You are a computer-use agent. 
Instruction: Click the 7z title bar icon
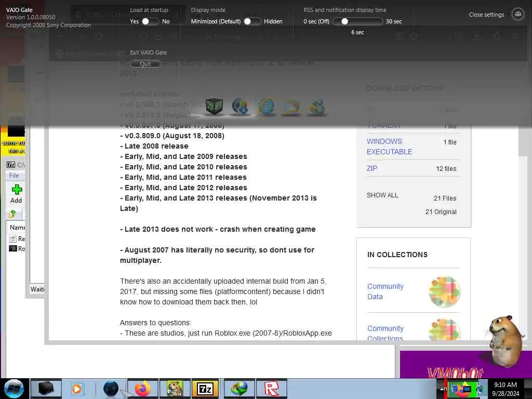(11, 165)
